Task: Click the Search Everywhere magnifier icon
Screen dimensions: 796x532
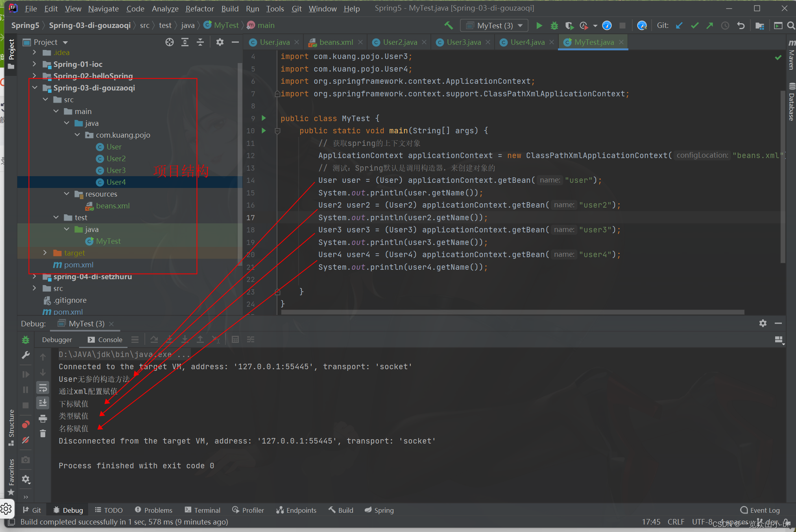Action: coord(791,26)
